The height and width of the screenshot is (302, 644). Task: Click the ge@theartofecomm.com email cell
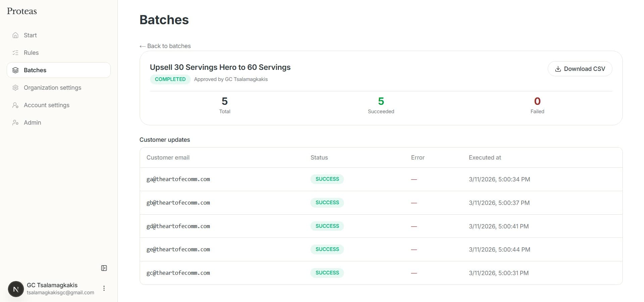click(178, 250)
